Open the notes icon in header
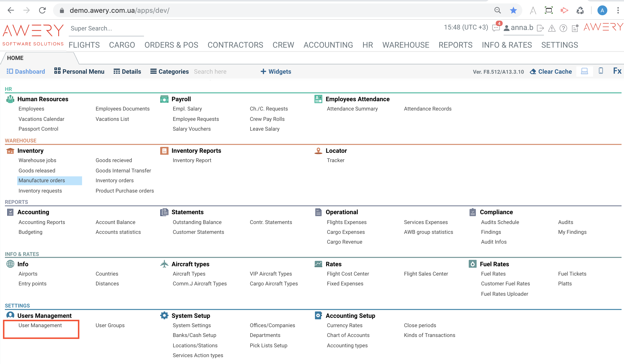 [x=575, y=28]
